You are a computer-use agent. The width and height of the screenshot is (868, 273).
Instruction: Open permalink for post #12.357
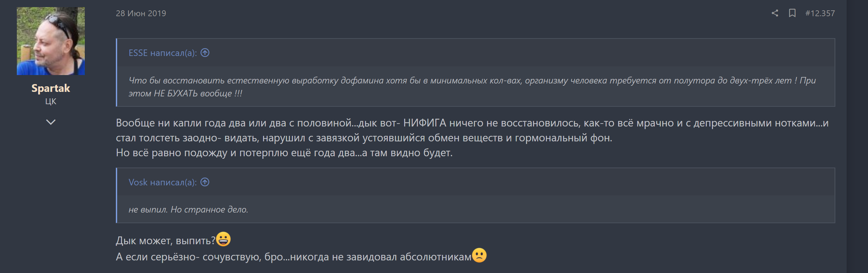[820, 14]
